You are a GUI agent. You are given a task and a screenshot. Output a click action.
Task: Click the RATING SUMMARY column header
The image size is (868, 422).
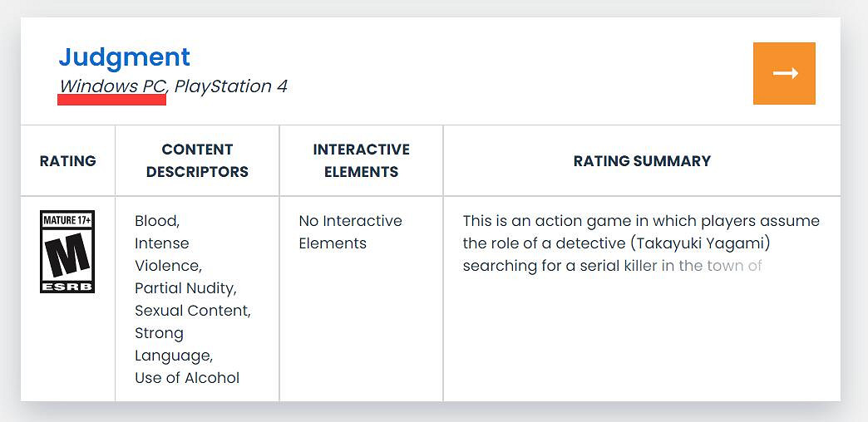click(642, 160)
